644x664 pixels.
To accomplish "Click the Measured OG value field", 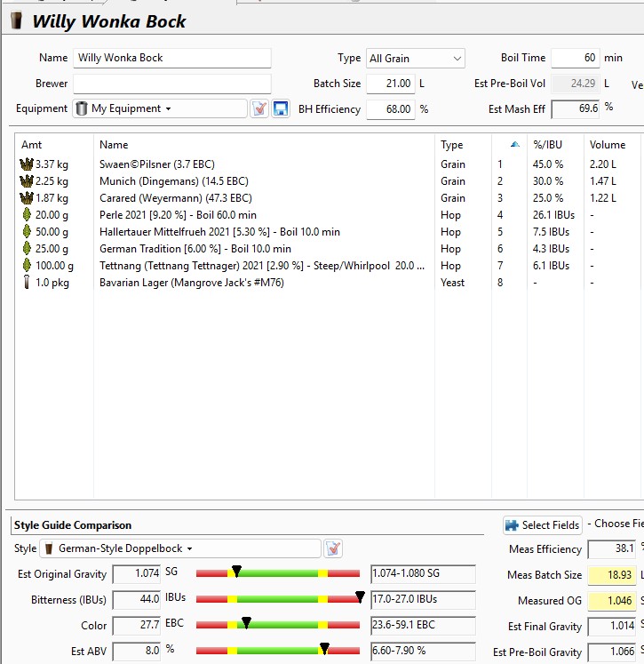I will [x=612, y=601].
